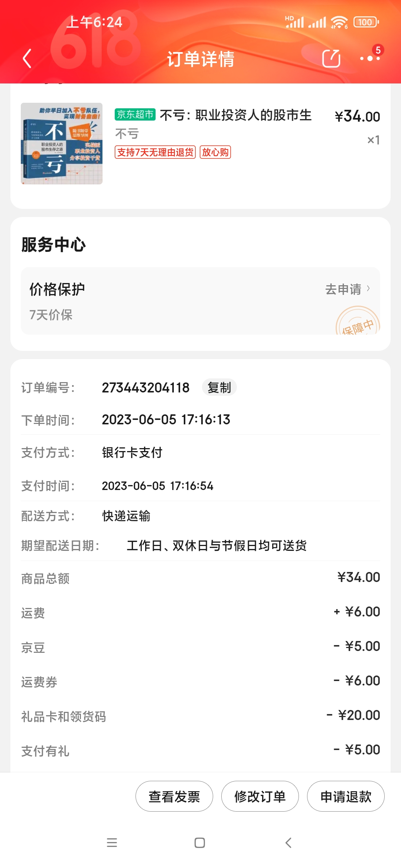The image size is (401, 868).
Task: Tap order number 273443204118
Action: [146, 388]
